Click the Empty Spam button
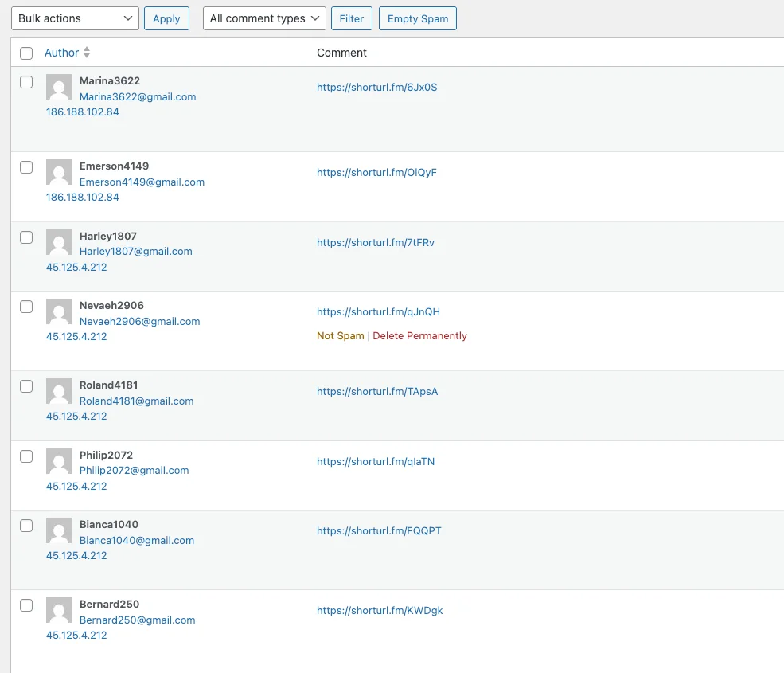The height and width of the screenshot is (673, 784). click(417, 18)
